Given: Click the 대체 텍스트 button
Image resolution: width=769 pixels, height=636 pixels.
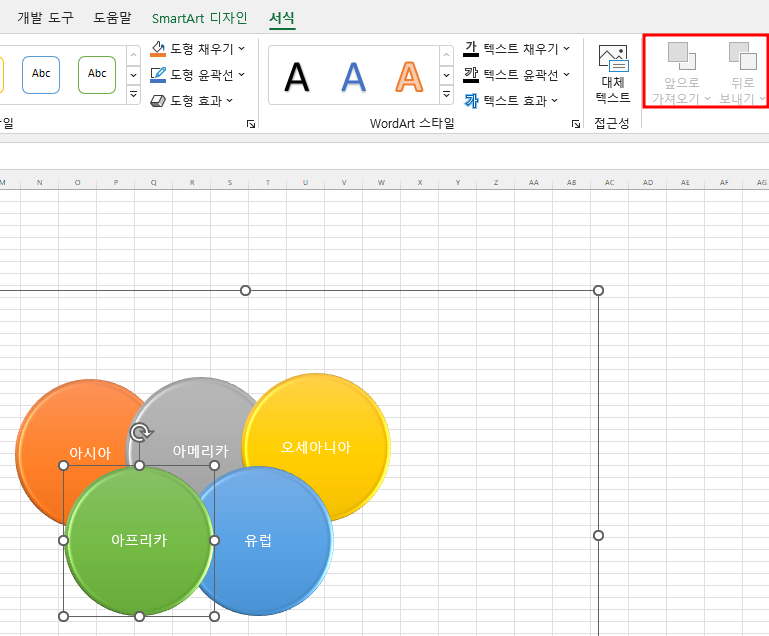Looking at the screenshot, I should click(x=613, y=74).
